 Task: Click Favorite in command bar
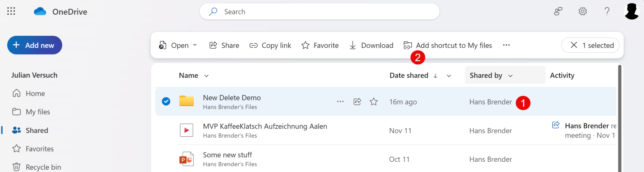click(320, 45)
